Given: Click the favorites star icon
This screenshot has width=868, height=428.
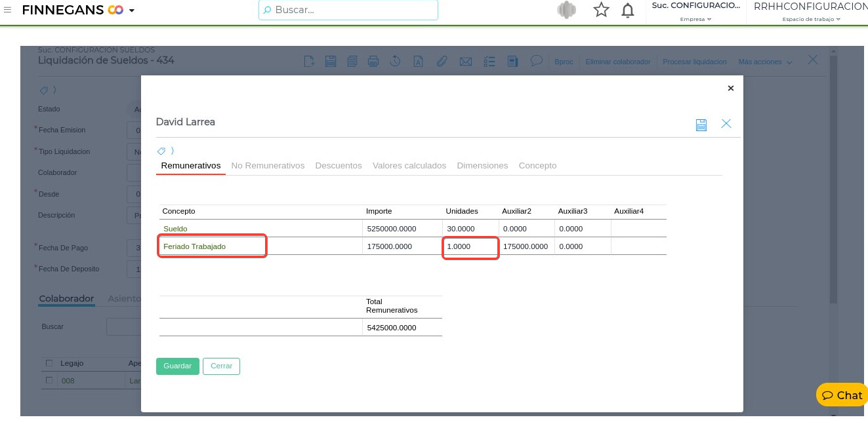Looking at the screenshot, I should 601,10.
